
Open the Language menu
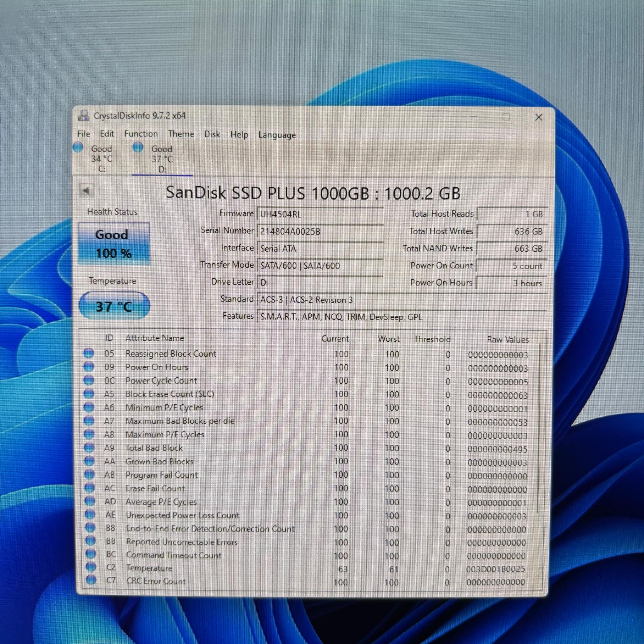(277, 135)
